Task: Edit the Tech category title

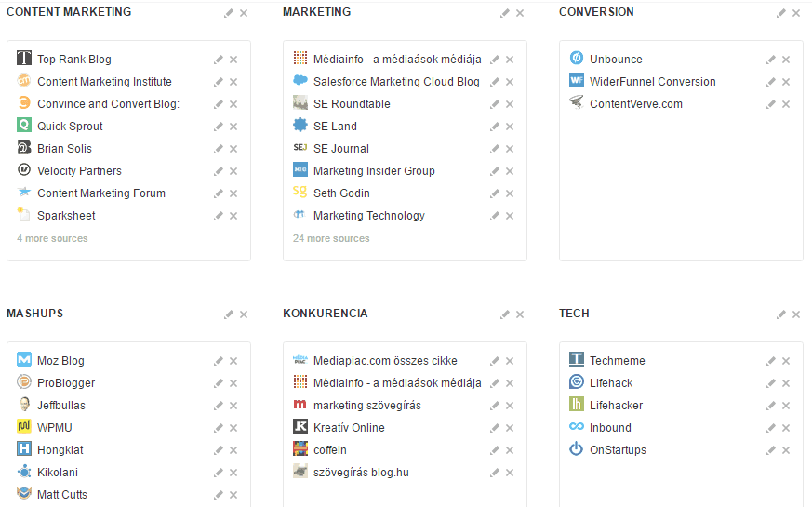Action: point(781,314)
